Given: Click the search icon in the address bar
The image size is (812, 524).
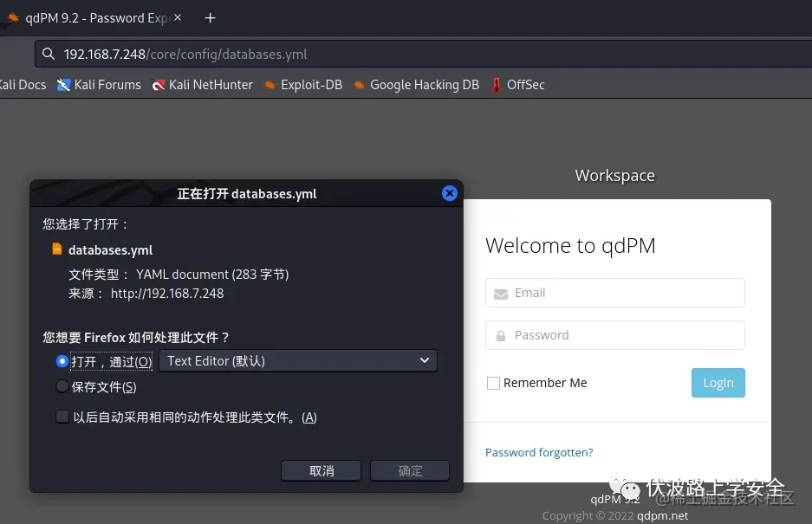Looking at the screenshot, I should [x=49, y=54].
